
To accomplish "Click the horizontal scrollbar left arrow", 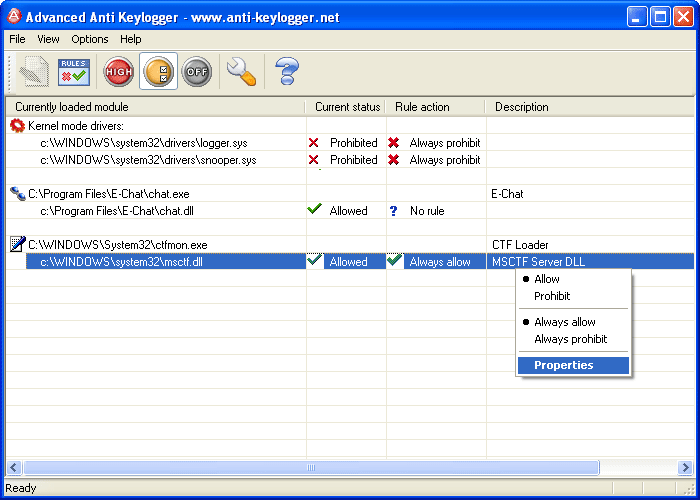I will [x=13, y=467].
